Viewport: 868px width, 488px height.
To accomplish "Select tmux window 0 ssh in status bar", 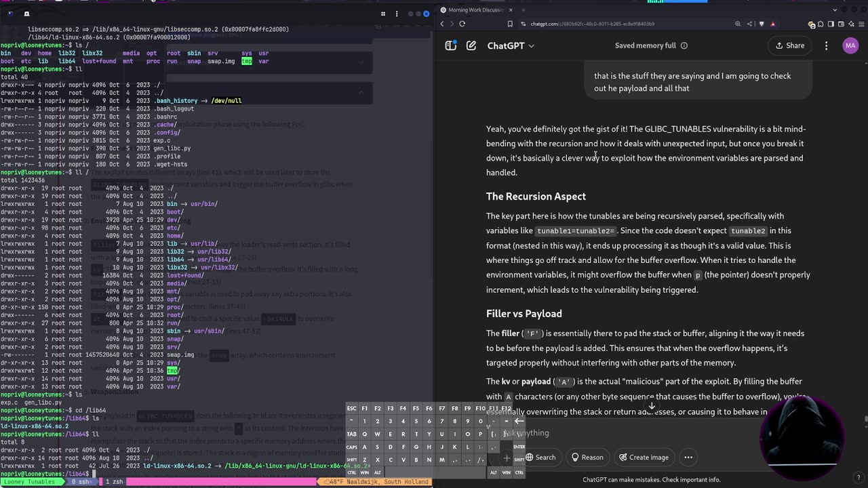I will pos(81,482).
